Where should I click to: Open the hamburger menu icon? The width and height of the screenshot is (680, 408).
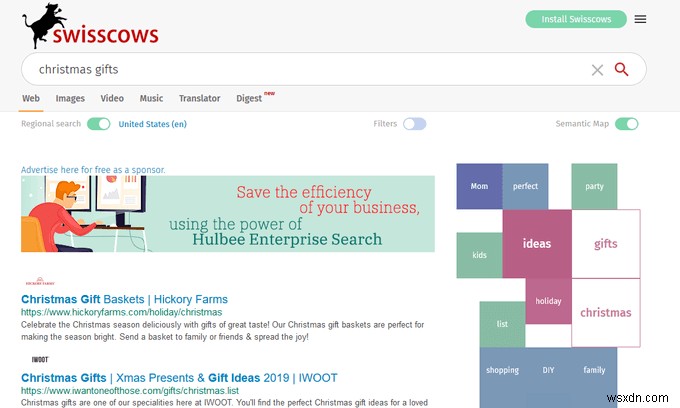(640, 19)
